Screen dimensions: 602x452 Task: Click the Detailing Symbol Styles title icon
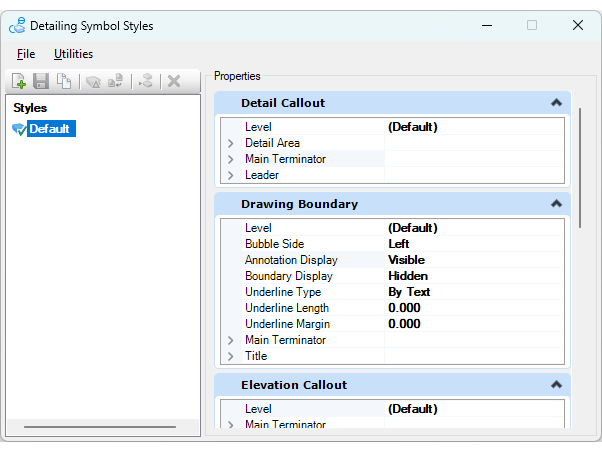point(17,26)
